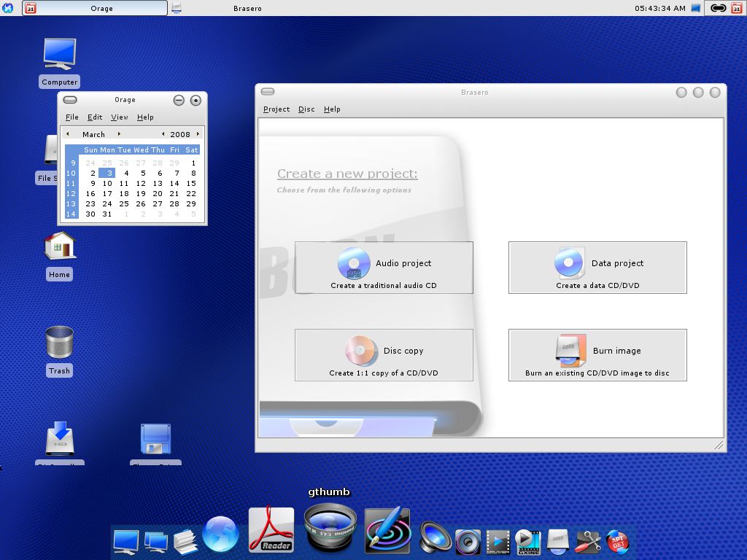Choose Disc copy in Brasero
Image resolution: width=747 pixels, height=560 pixels.
tap(384, 355)
